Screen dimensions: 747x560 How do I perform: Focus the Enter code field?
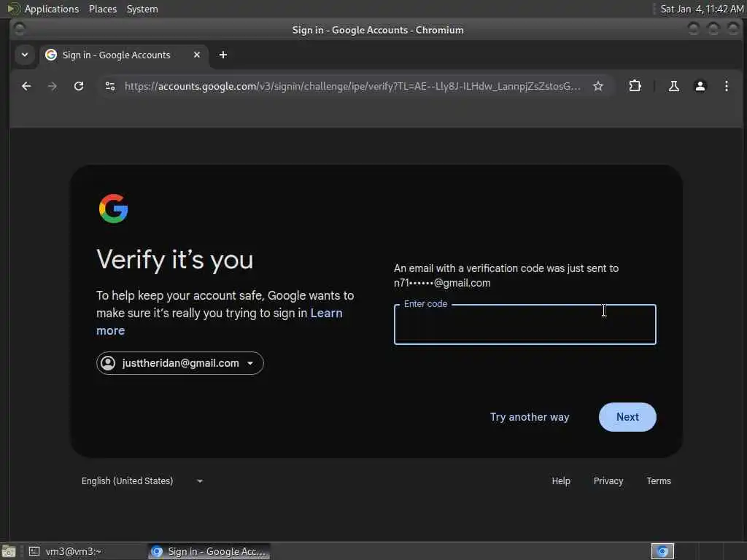pos(525,324)
